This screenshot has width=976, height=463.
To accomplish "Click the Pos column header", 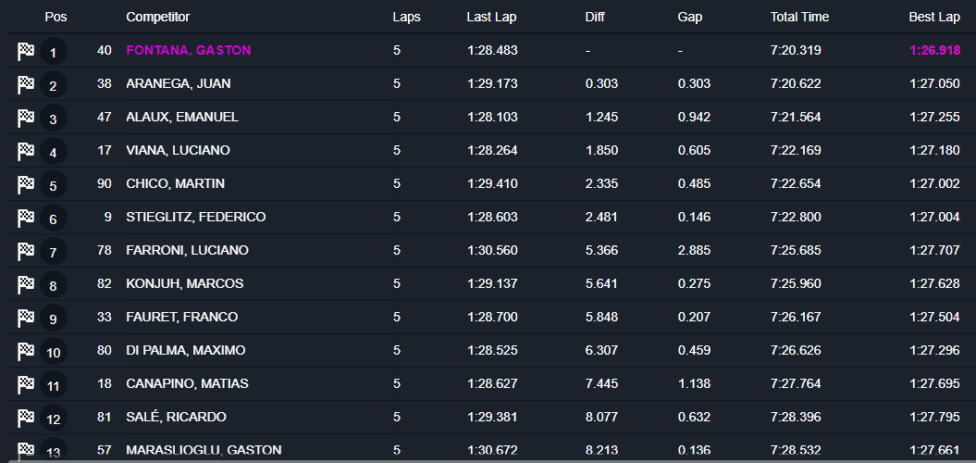I will pyautogui.click(x=56, y=17).
